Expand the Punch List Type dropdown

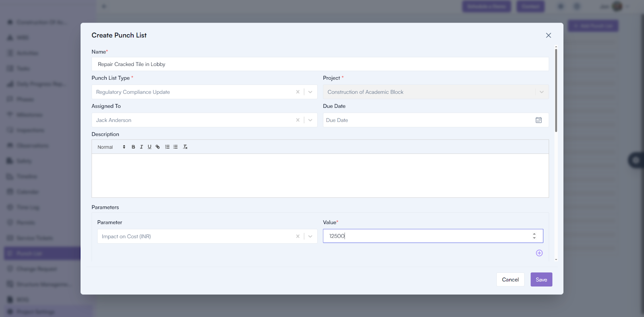(x=310, y=92)
